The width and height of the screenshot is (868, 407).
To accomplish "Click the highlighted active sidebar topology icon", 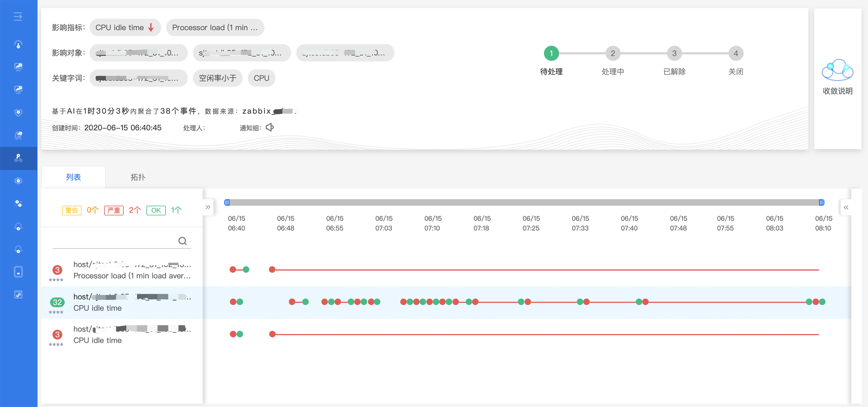I will (x=19, y=158).
